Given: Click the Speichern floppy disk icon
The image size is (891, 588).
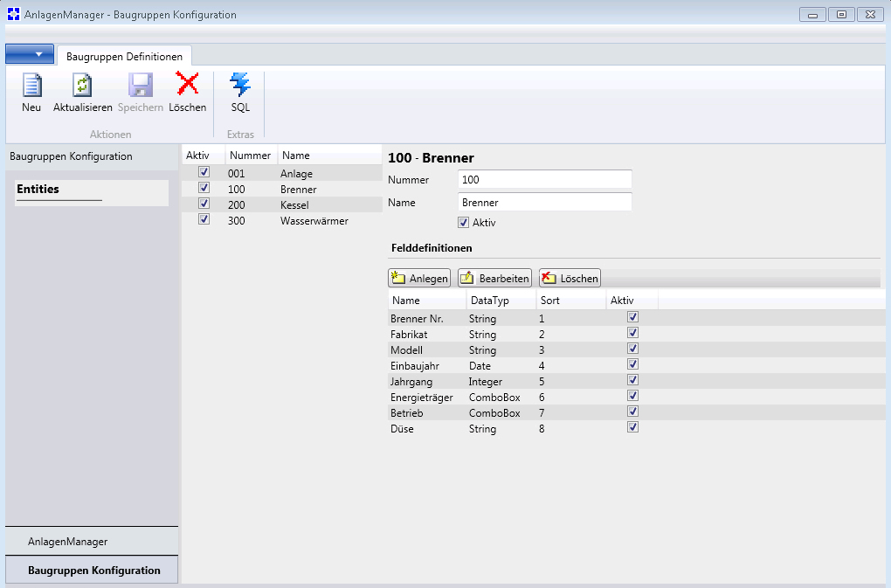Looking at the screenshot, I should click(x=141, y=86).
